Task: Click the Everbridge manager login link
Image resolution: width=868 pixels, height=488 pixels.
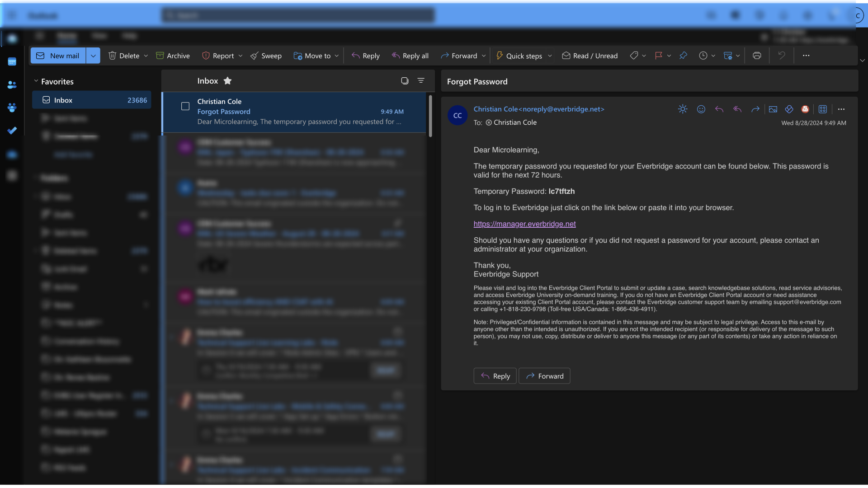Action: click(524, 224)
